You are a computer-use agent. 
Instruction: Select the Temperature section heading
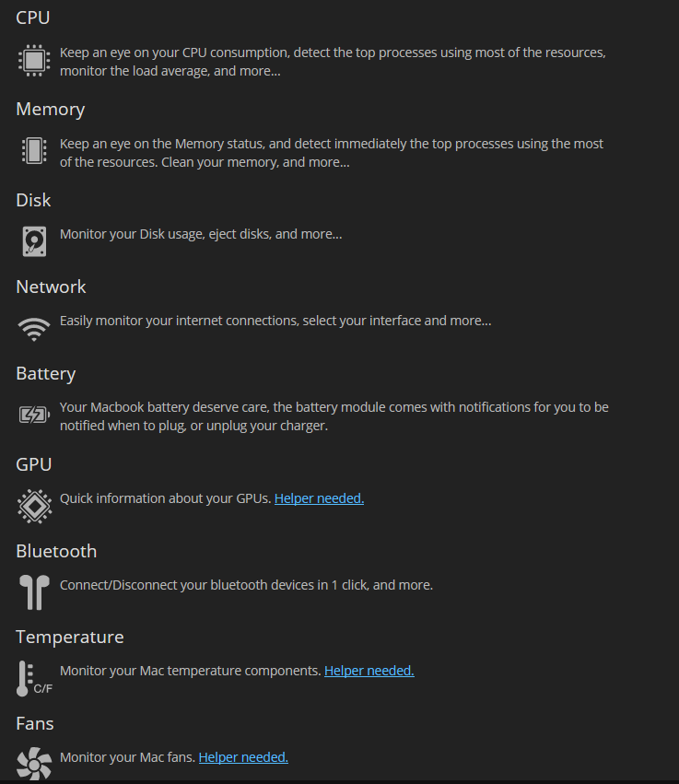tap(70, 637)
